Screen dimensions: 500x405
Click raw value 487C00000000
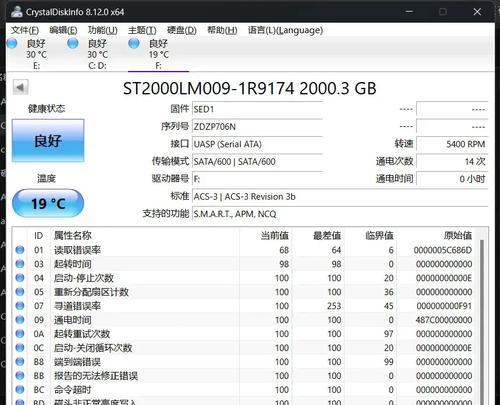click(x=444, y=320)
